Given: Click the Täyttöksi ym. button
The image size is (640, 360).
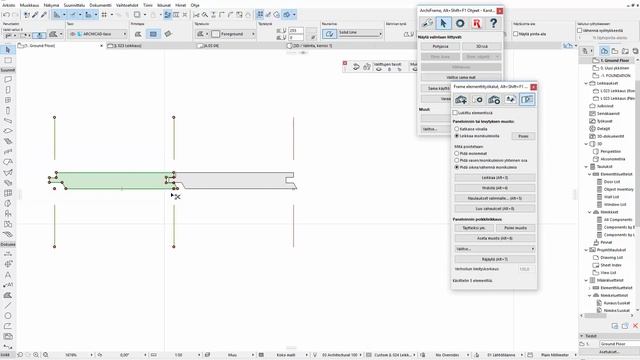Looking at the screenshot, I should [x=474, y=228].
